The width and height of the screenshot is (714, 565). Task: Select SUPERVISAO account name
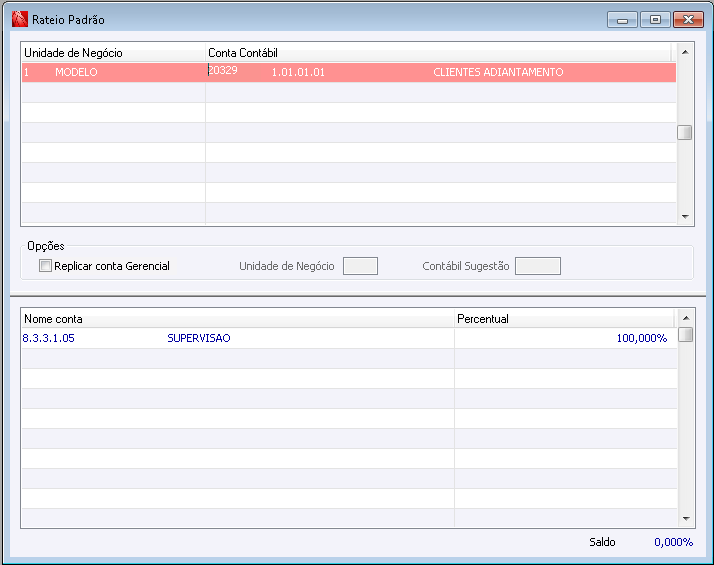199,338
